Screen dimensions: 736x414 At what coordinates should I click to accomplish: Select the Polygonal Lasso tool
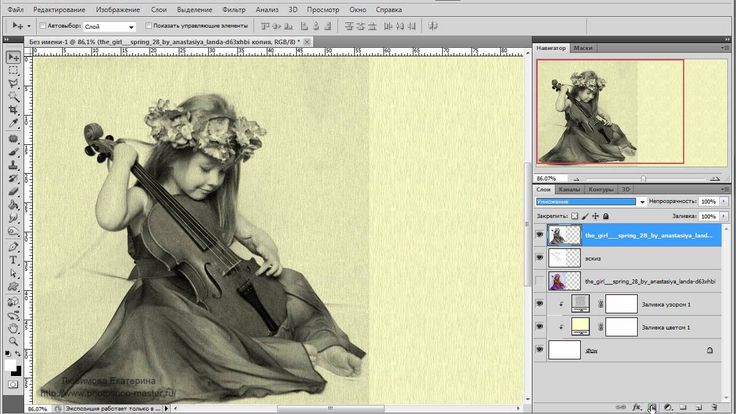(13, 84)
